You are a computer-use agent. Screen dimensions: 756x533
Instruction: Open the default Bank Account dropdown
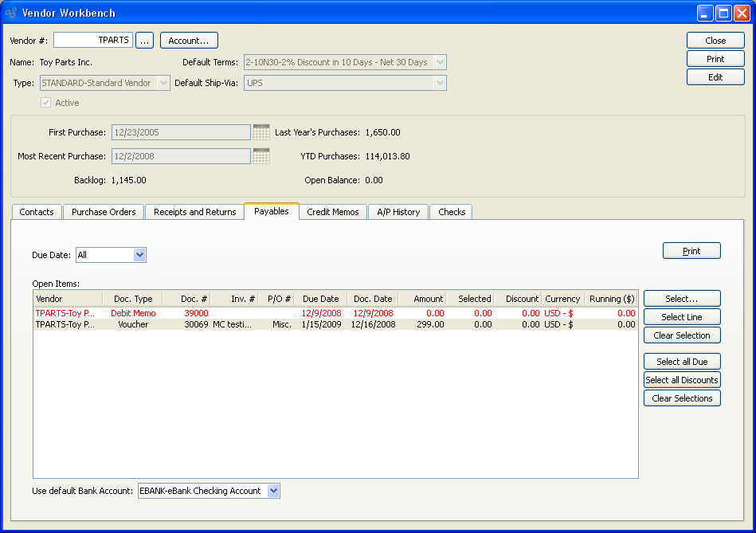[x=273, y=491]
